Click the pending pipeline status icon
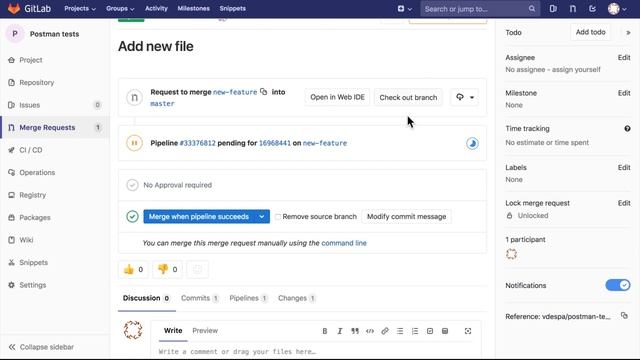 [x=134, y=143]
